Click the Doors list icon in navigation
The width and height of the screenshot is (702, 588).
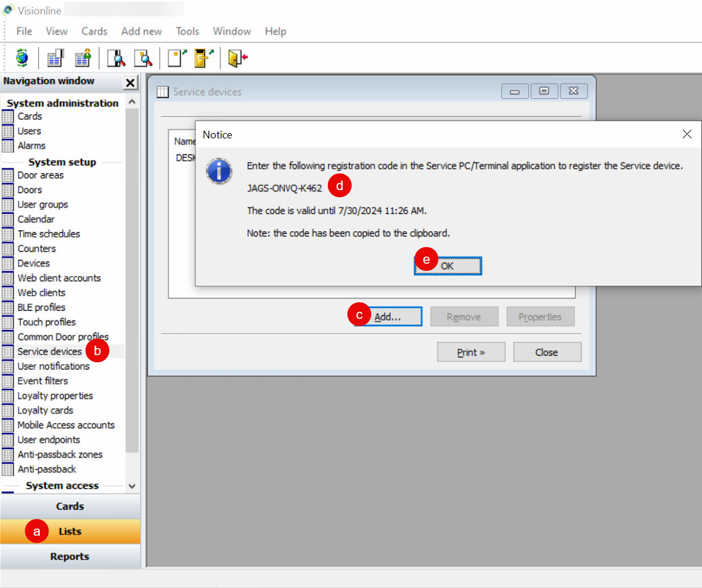tap(8, 190)
